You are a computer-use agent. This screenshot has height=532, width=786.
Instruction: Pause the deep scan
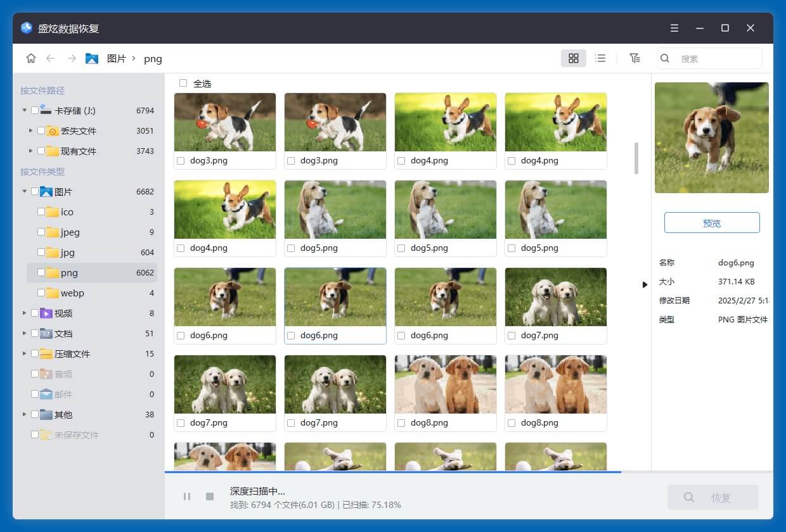pyautogui.click(x=187, y=497)
